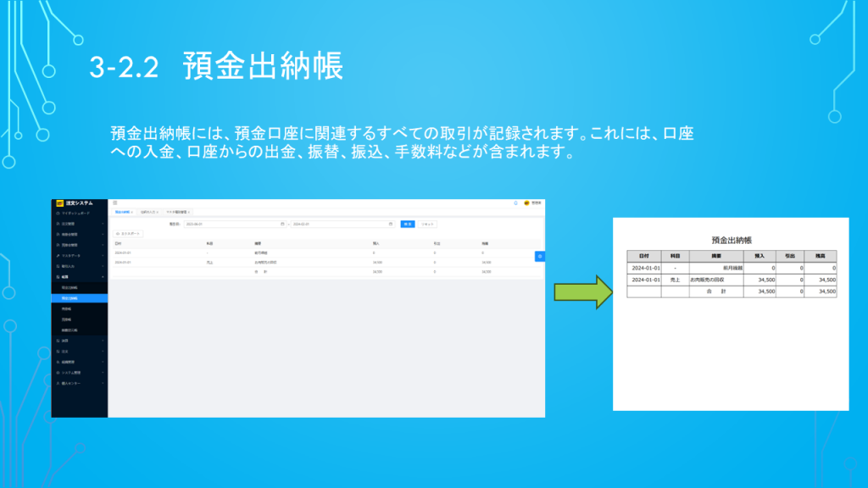Viewport: 868px width, 488px height.
Task: Click the 残高 header in the report
Action: (x=821, y=256)
